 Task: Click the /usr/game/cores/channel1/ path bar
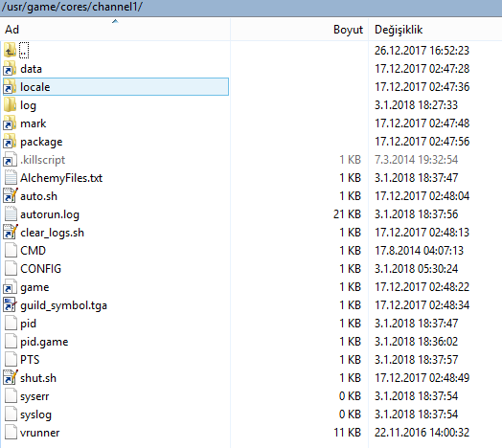coord(251,7)
